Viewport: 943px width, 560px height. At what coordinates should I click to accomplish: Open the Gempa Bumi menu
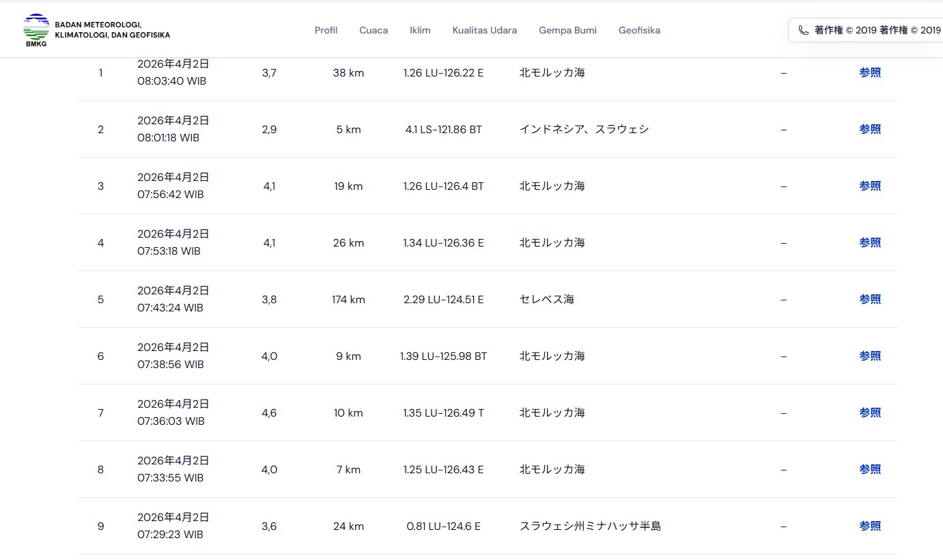pos(567,30)
